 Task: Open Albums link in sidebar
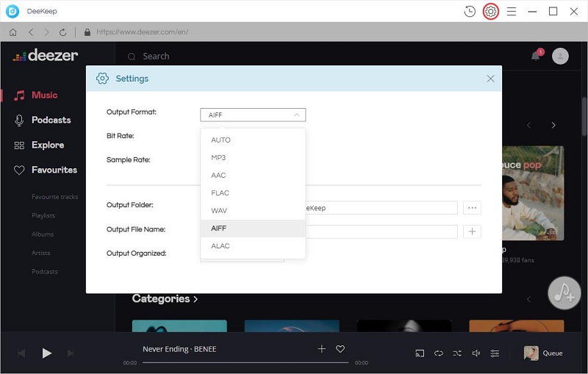pos(43,234)
